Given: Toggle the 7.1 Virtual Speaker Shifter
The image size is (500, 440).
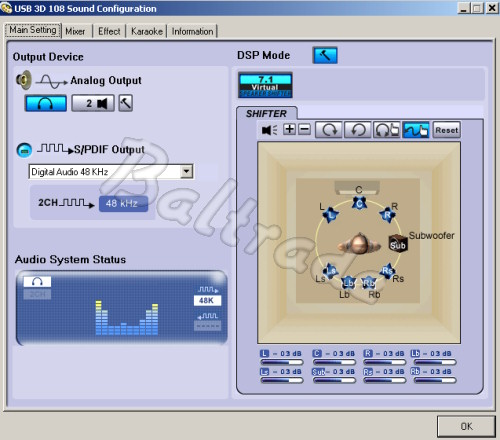Looking at the screenshot, I should 265,85.
